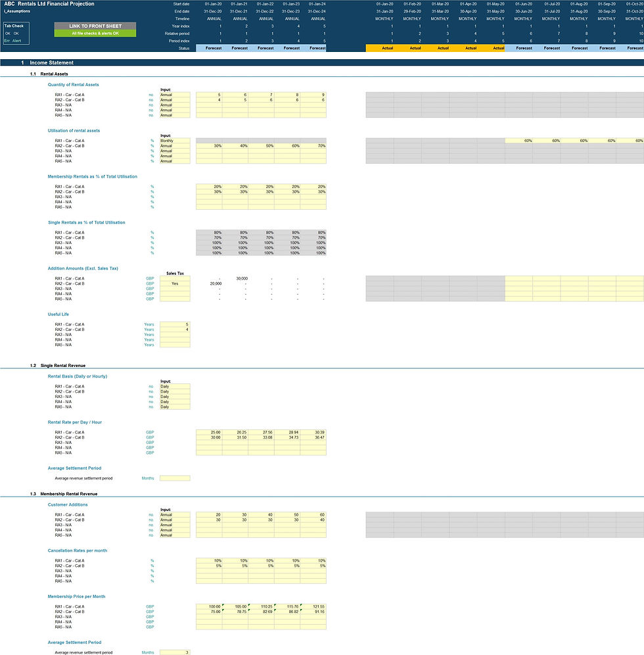Click the Single Rental average settlement period input
The height and width of the screenshot is (655, 644).
pyautogui.click(x=175, y=478)
